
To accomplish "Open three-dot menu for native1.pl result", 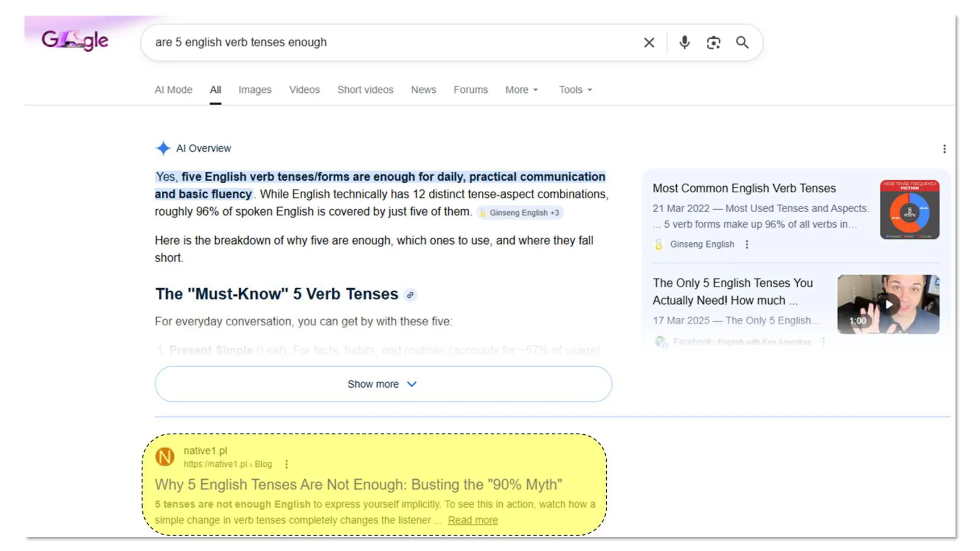I will (286, 464).
